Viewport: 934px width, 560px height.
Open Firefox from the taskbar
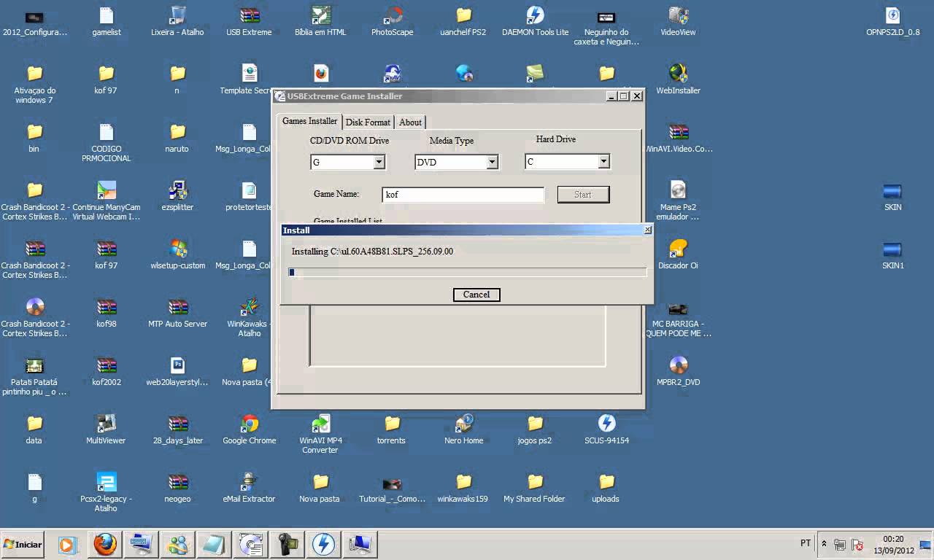[x=105, y=545]
